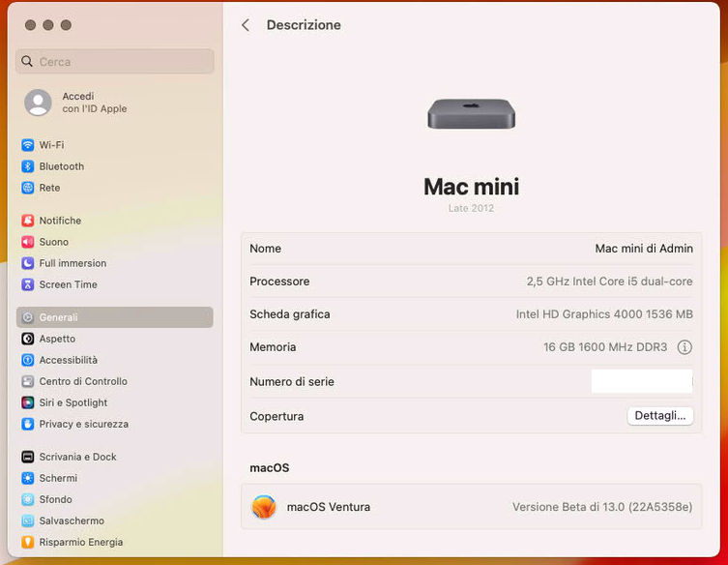The image size is (728, 565).
Task: Select Sfondo label in the sidebar
Action: click(x=55, y=499)
